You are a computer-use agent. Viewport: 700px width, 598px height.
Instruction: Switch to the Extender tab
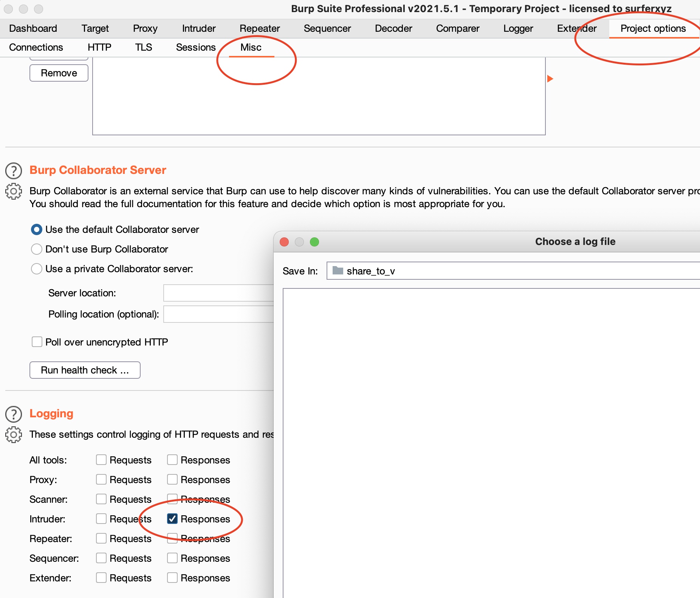pos(577,28)
